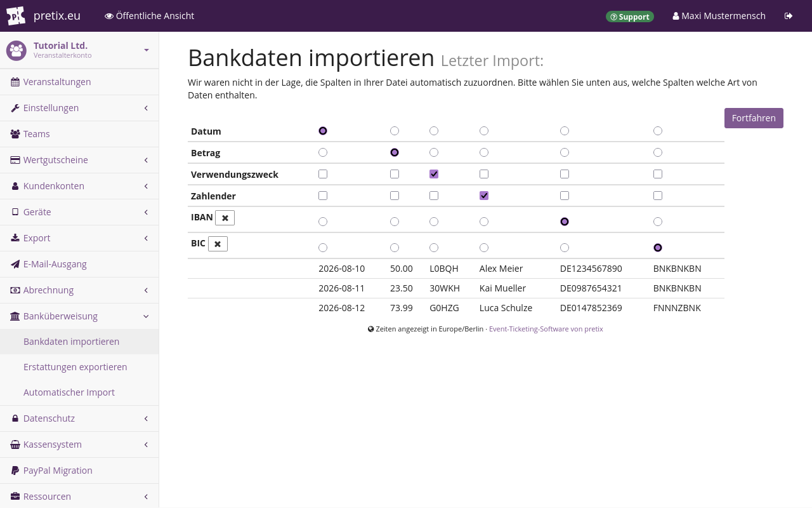Click the PayPal icon beside PayPal Migration
Screen dimensions: 812x508
pos(15,471)
